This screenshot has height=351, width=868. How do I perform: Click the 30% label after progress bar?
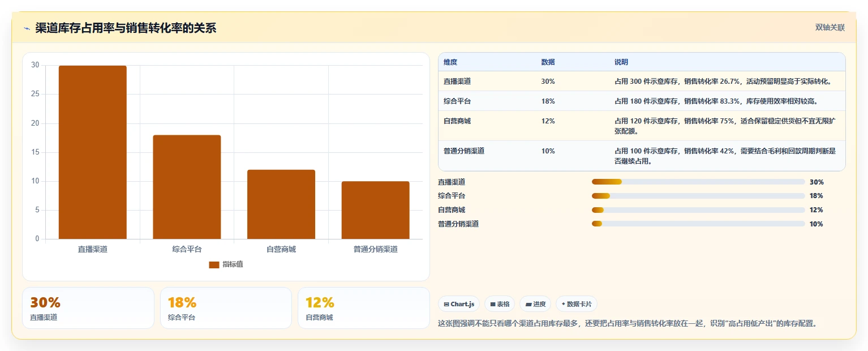817,182
